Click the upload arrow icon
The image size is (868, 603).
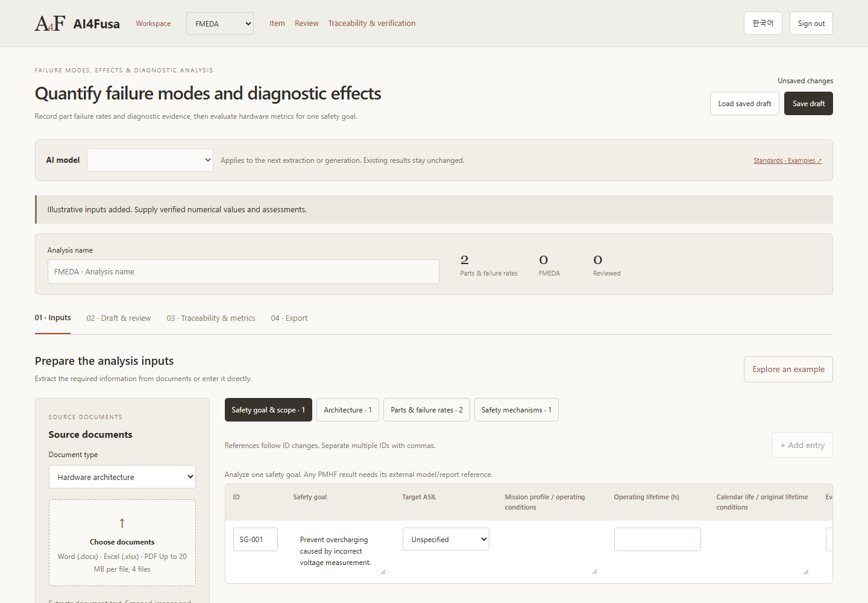[x=122, y=523]
